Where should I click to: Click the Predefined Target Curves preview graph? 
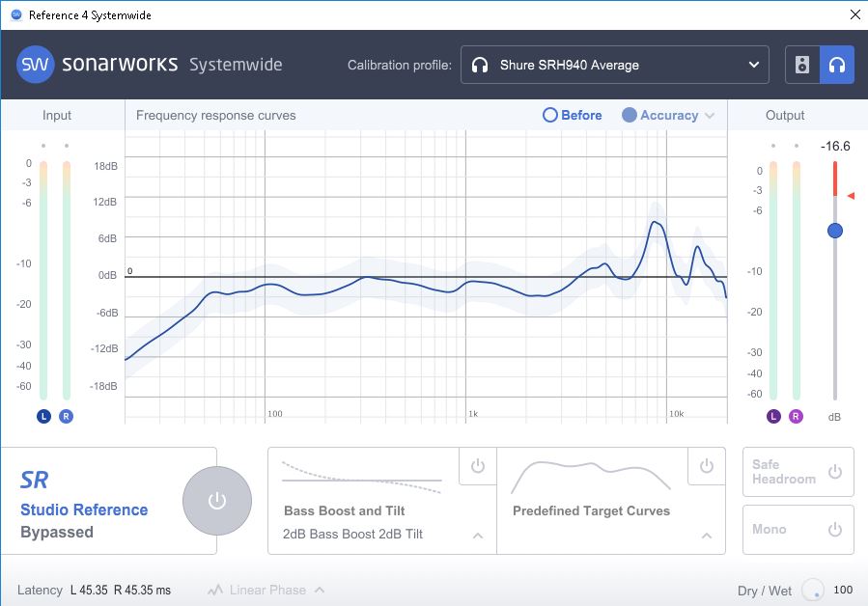tap(591, 477)
